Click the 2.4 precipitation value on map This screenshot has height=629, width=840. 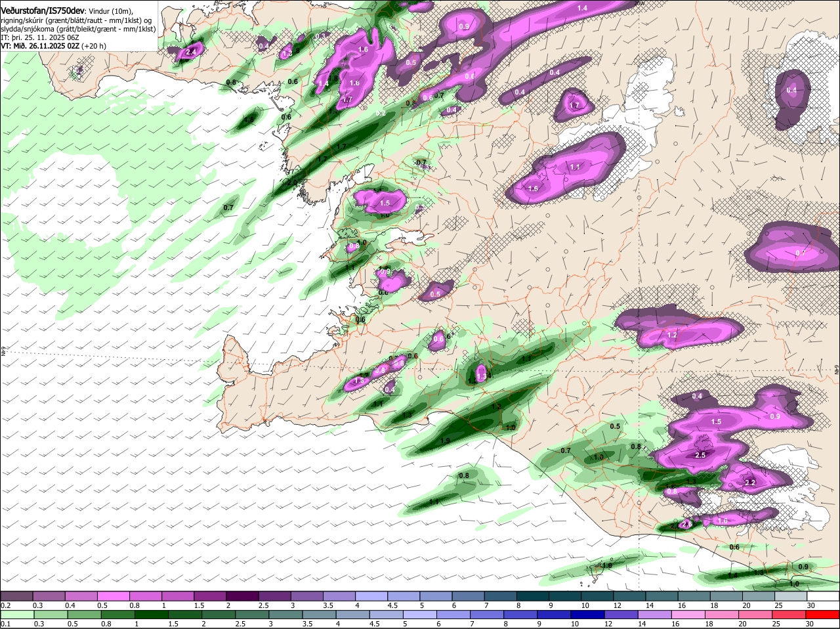192,52
